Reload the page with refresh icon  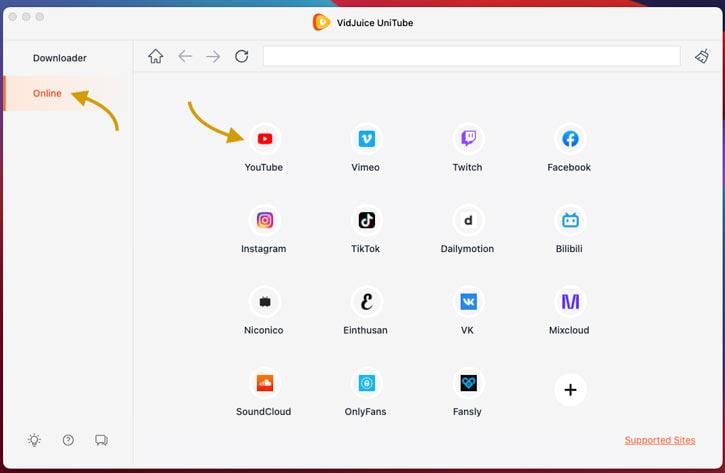242,56
